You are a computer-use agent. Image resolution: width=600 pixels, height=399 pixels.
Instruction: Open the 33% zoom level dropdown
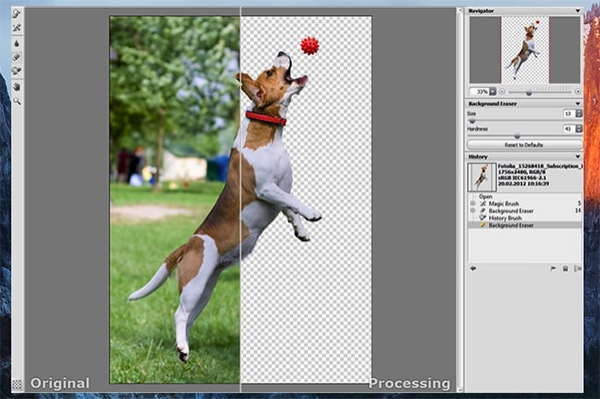(x=493, y=91)
